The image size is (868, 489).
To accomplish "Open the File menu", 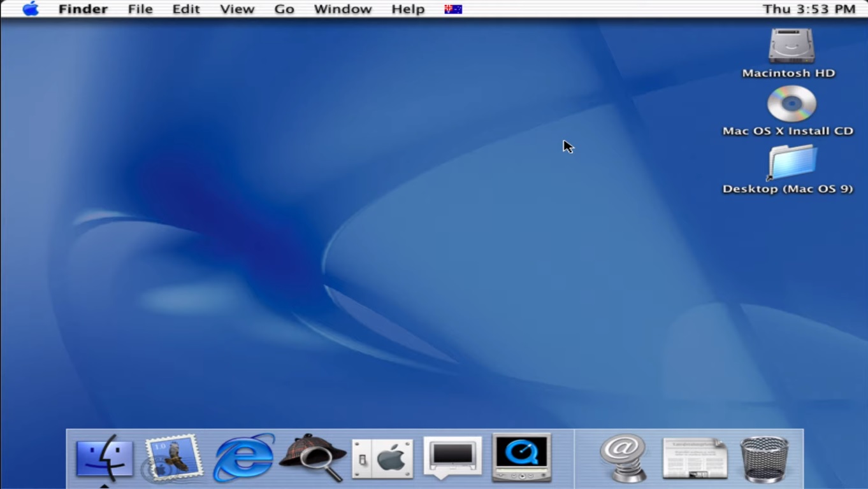I will click(x=140, y=9).
